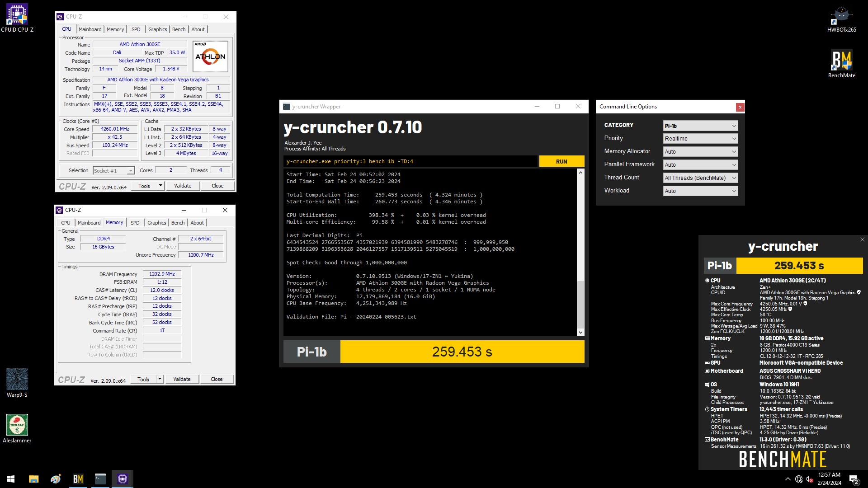868x488 pixels.
Task: Close the BenchMate y-cruncher result overlay
Action: click(862, 239)
